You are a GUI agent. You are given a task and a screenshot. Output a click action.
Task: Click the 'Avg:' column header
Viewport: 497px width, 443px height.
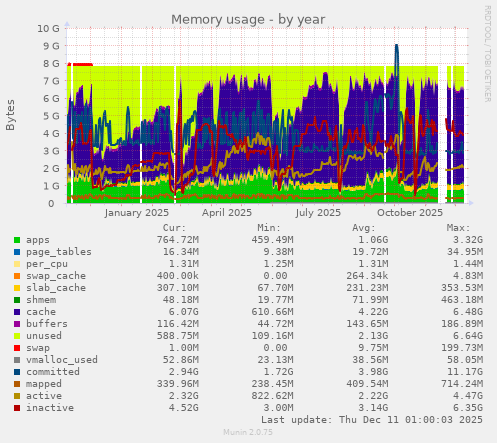pyautogui.click(x=364, y=228)
